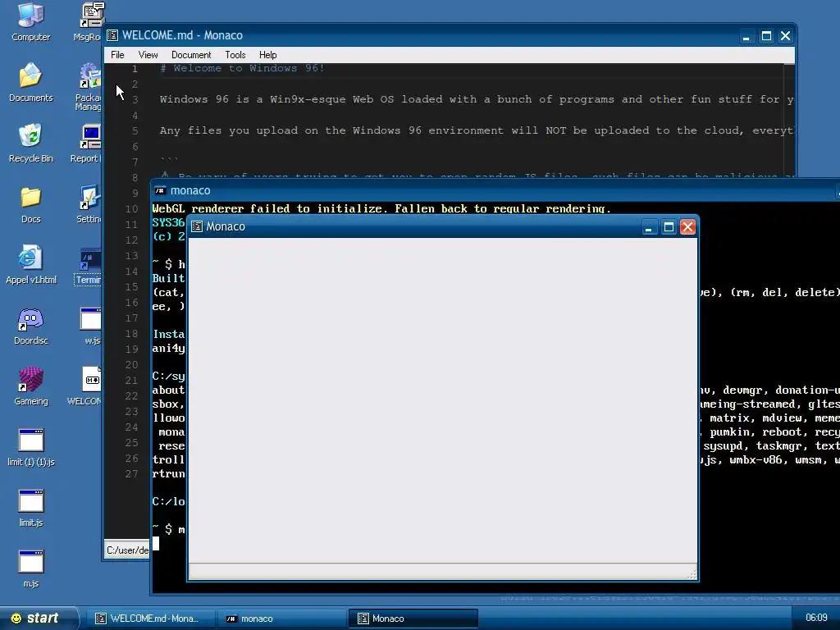This screenshot has height=630, width=840.
Task: Click line number 27 in editor gutter
Action: click(x=132, y=474)
